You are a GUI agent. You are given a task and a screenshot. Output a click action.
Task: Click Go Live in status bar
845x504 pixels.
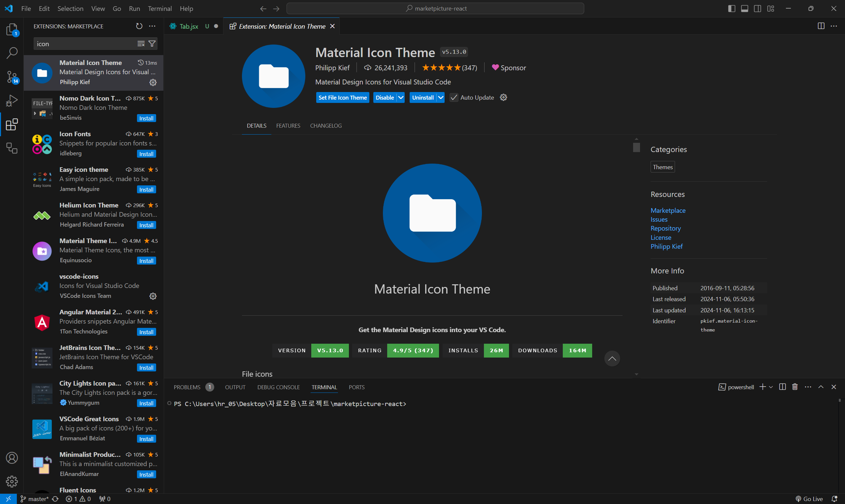pyautogui.click(x=809, y=499)
